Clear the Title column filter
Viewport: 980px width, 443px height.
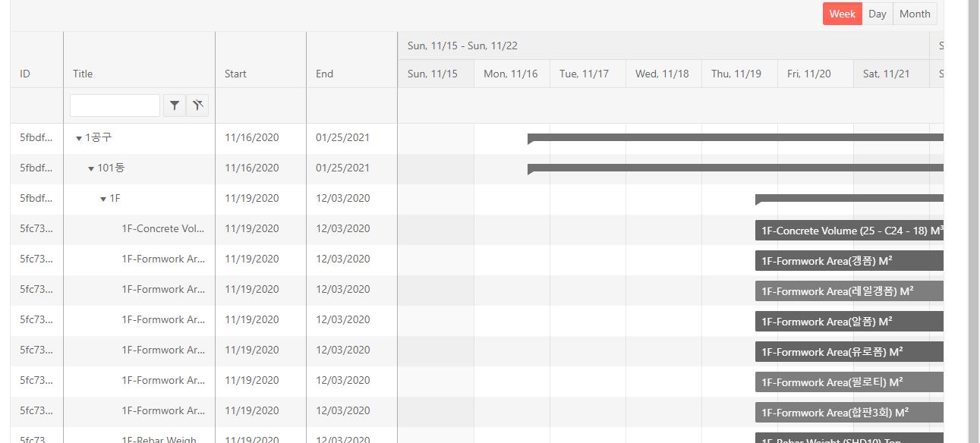(x=197, y=105)
